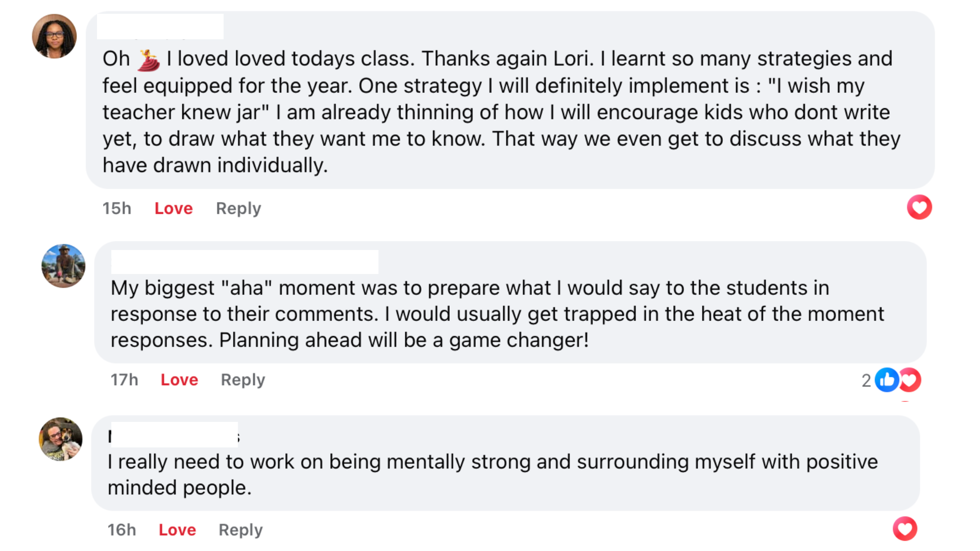Open the avatar of the commenter holding a dog
The image size is (980, 551).
pos(61,439)
